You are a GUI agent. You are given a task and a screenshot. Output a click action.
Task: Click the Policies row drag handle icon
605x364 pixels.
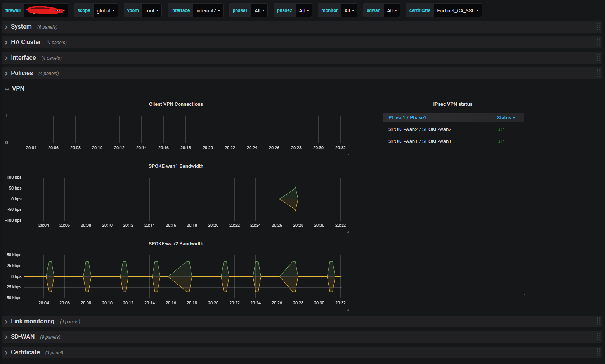[x=598, y=73]
